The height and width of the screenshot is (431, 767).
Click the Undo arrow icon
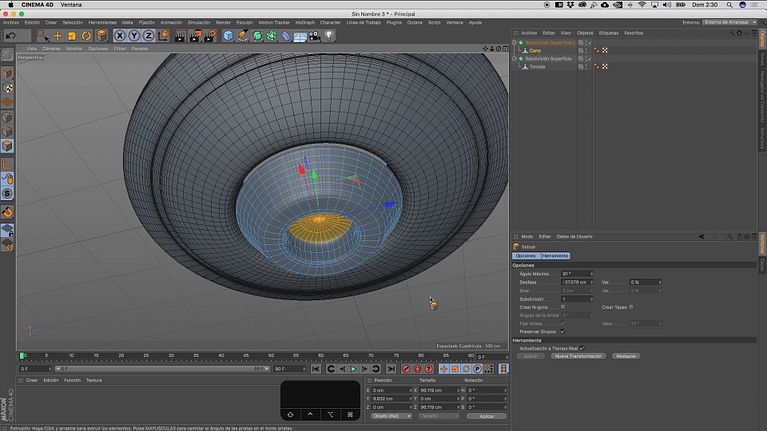11,36
